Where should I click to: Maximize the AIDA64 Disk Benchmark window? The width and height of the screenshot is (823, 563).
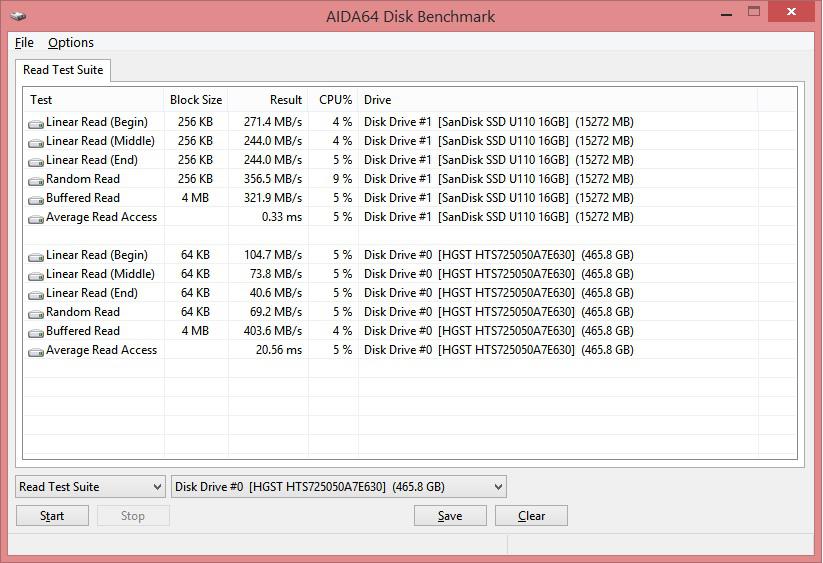click(754, 12)
